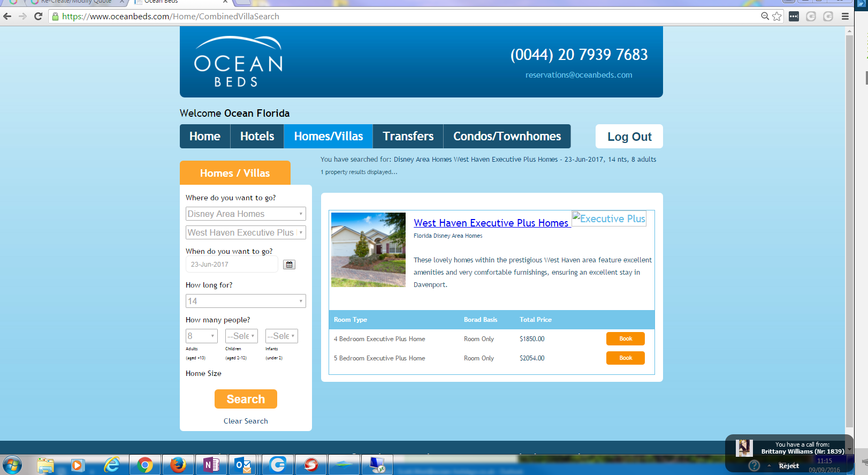
Task: Switch to the Hotels tab
Action: pyautogui.click(x=257, y=136)
